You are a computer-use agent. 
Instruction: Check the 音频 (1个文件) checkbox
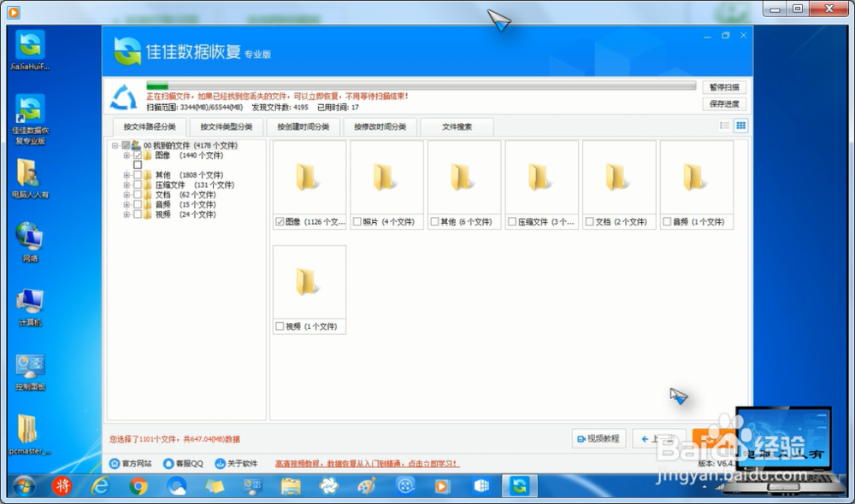coord(667,222)
